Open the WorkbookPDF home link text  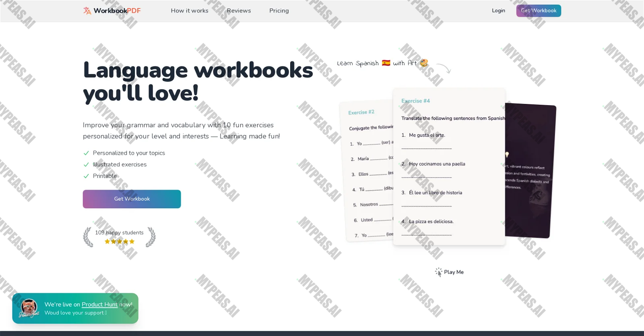[x=117, y=10]
